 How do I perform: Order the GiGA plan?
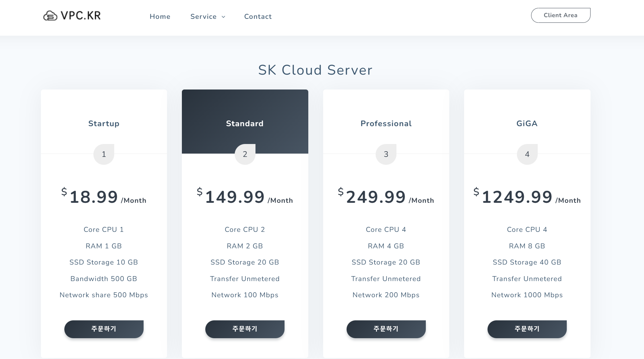pos(527,329)
